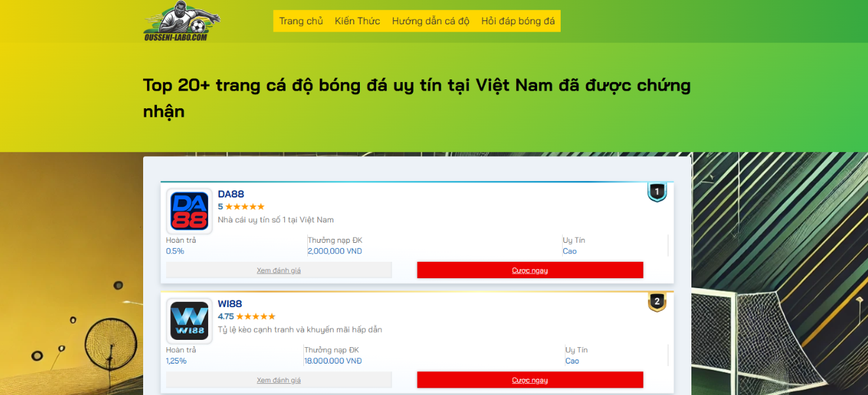The width and height of the screenshot is (868, 395).
Task: Go to Hướng dẫn cá độ page
Action: (x=431, y=21)
